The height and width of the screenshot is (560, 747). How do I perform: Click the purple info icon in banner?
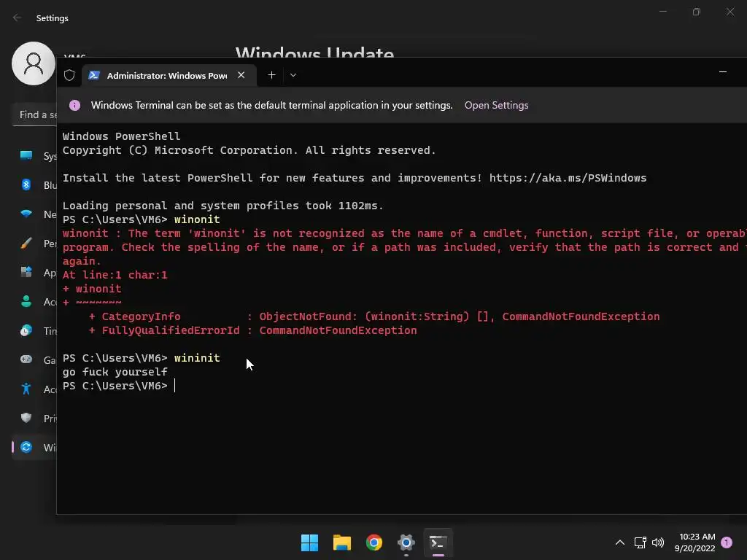pos(75,105)
